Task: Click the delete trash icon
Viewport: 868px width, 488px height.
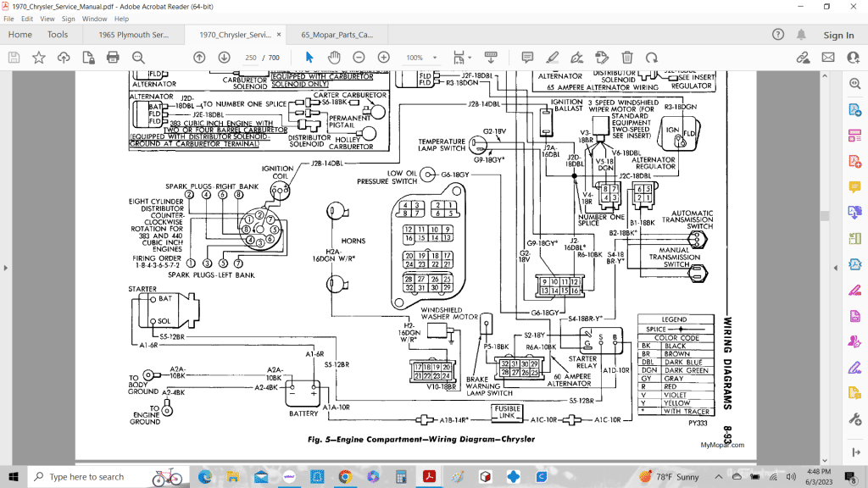Action: coord(627,58)
